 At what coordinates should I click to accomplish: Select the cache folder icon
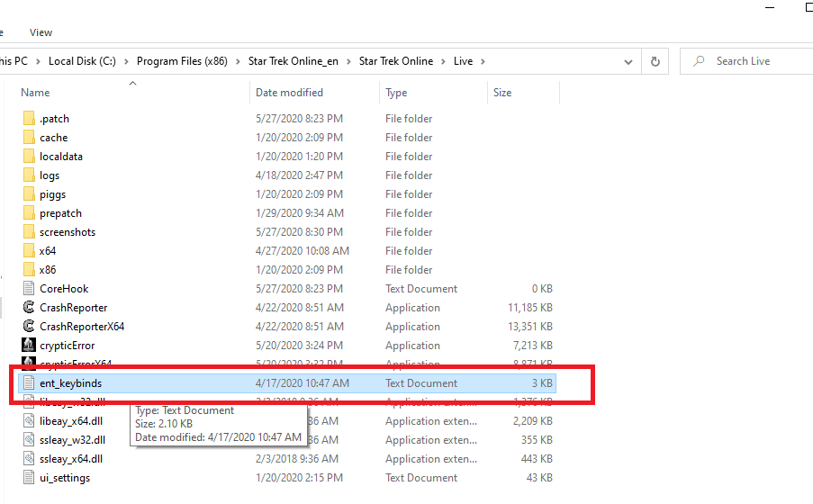[x=29, y=138]
